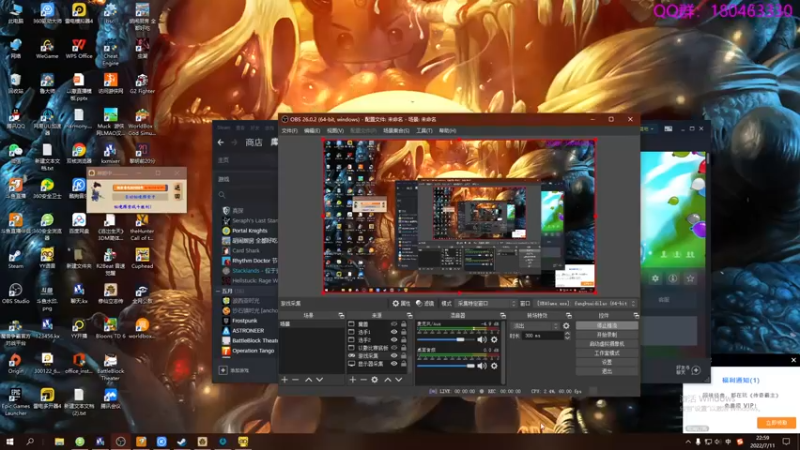Toggle the lock for 游戏采集 source

pos(404,356)
